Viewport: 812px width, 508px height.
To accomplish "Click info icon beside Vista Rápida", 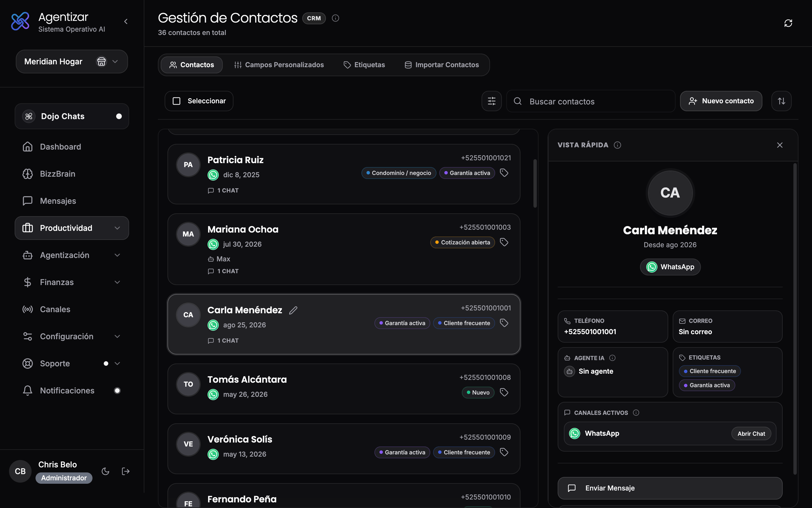I will click(x=617, y=145).
